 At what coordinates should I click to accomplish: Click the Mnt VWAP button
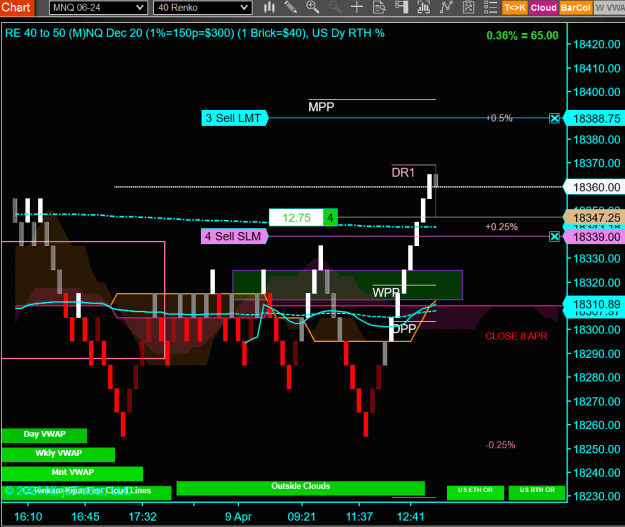pyautogui.click(x=72, y=473)
